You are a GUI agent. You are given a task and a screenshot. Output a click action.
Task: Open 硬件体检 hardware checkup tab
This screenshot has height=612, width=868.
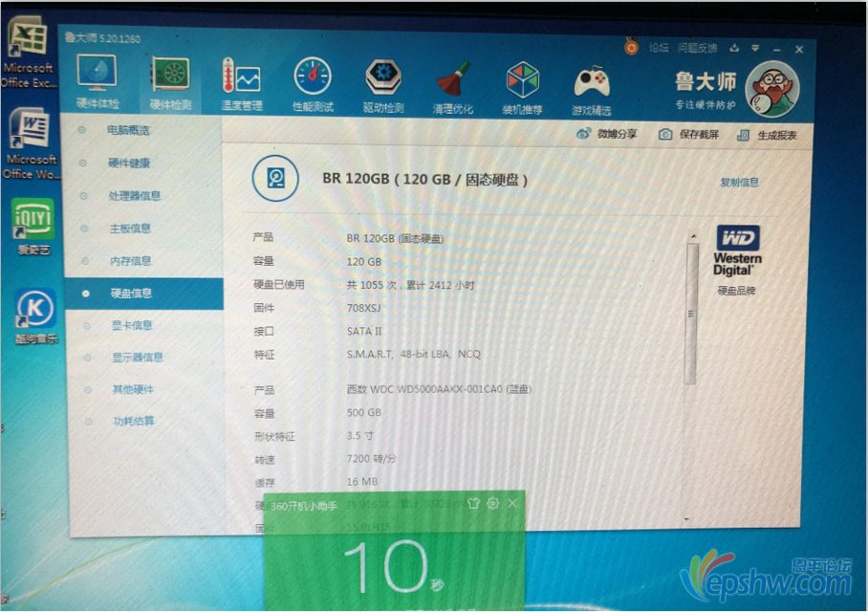[98, 82]
